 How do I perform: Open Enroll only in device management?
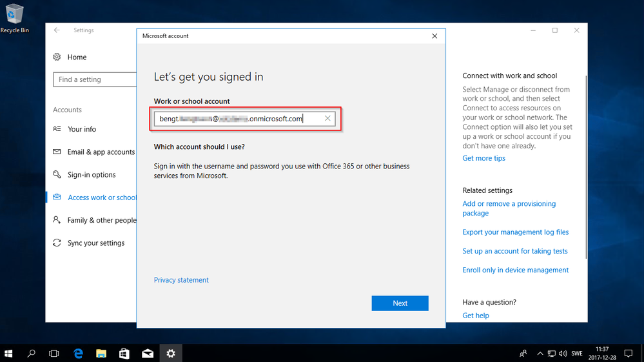coord(516,270)
